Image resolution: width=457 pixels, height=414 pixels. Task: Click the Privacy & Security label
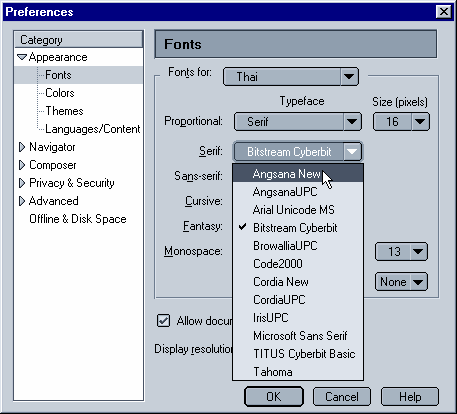[x=72, y=183]
